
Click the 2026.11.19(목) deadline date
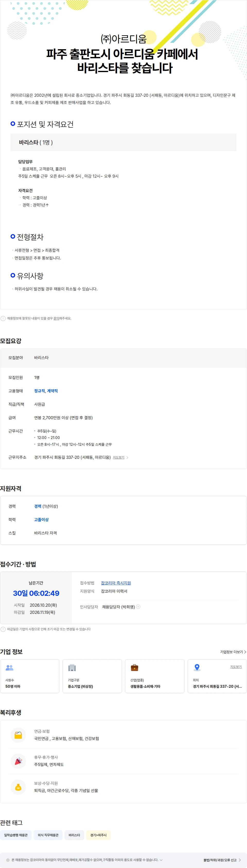click(42, 612)
